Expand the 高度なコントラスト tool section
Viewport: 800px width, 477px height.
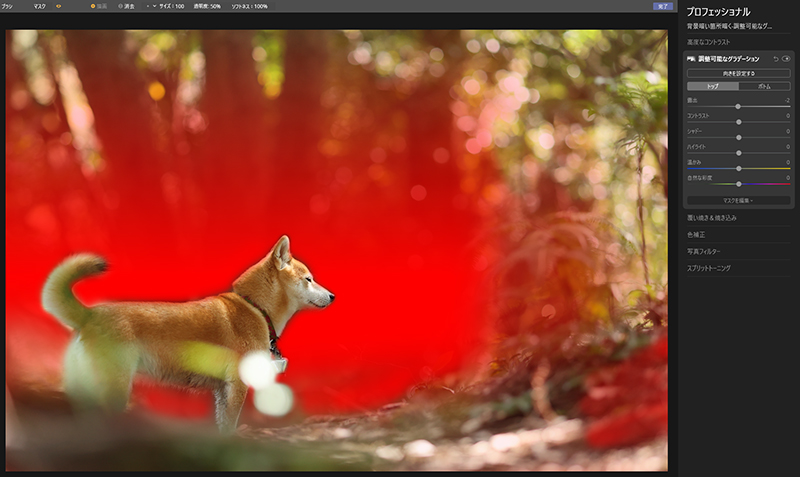coord(708,42)
